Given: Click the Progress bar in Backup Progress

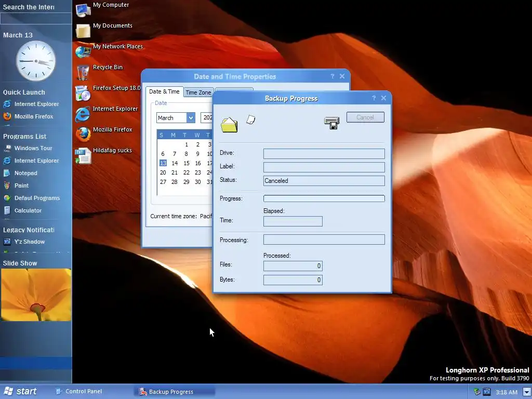Looking at the screenshot, I should 324,198.
